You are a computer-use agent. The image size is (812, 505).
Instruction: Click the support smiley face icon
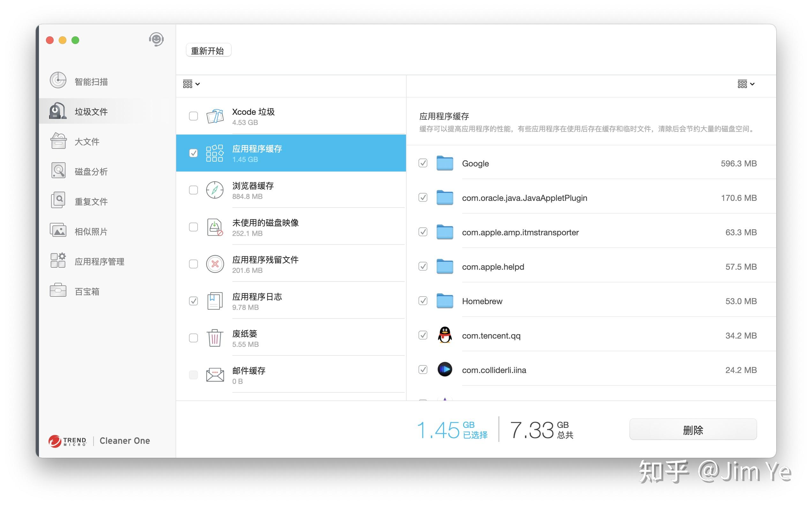pos(156,40)
